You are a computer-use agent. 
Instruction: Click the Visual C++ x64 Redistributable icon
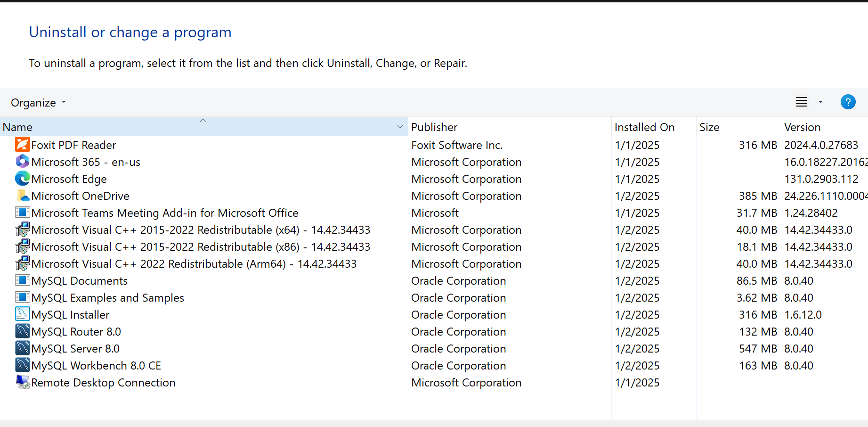[23, 229]
